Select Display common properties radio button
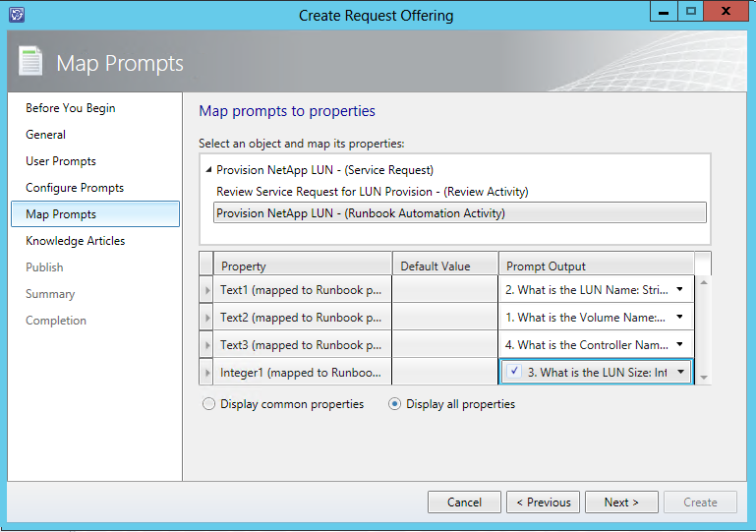 (208, 404)
